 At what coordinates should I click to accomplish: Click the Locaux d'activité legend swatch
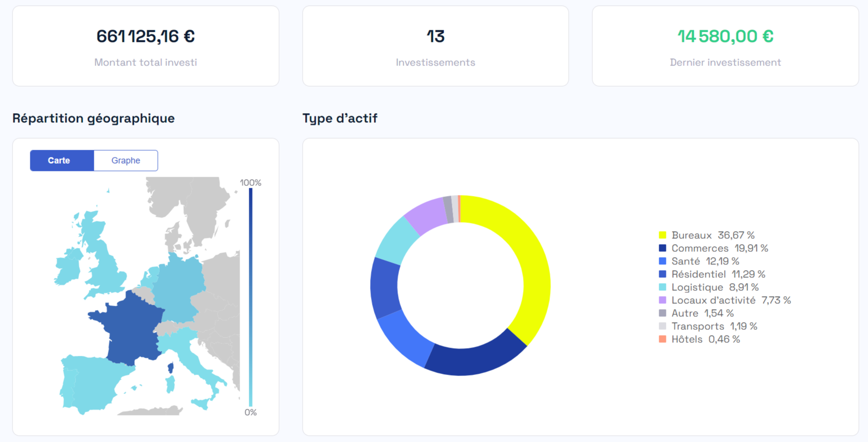tap(663, 300)
